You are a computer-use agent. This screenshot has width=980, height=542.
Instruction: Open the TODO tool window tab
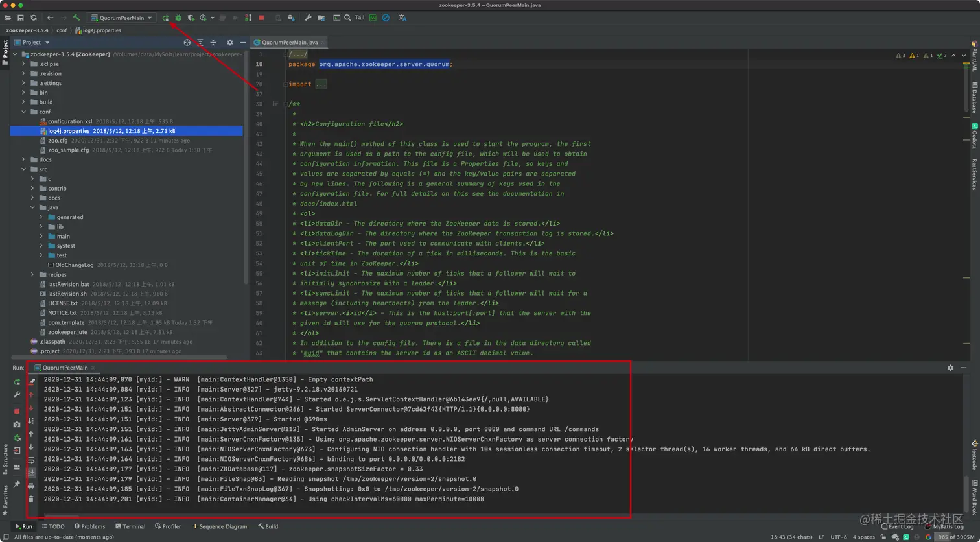click(x=52, y=526)
